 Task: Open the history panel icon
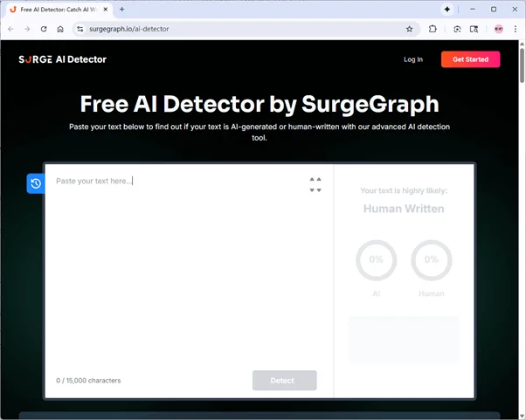[36, 183]
